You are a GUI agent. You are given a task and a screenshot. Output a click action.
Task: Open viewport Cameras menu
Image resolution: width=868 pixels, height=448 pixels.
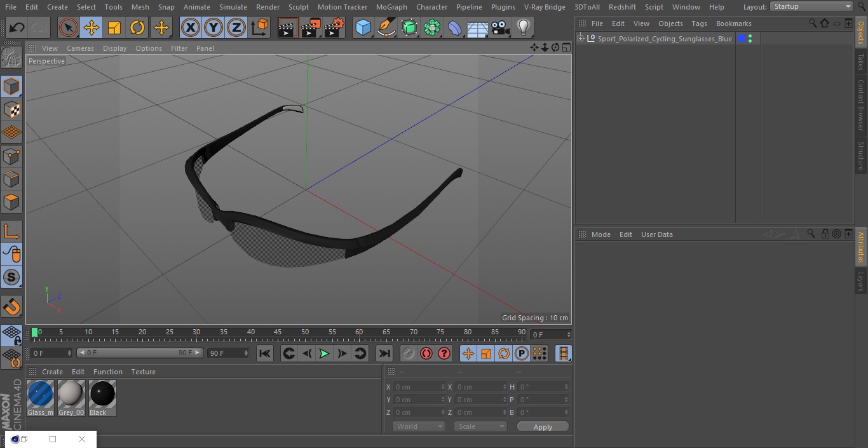[x=80, y=48]
